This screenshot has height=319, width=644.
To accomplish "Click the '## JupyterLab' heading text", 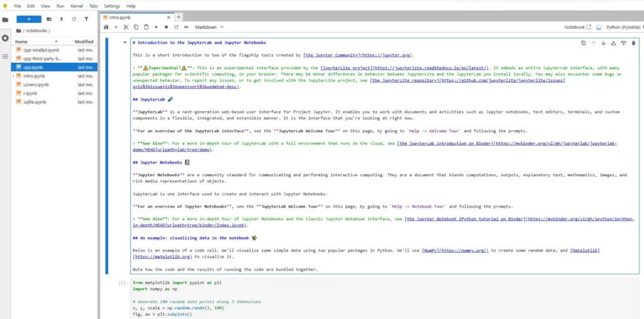I will tap(152, 99).
